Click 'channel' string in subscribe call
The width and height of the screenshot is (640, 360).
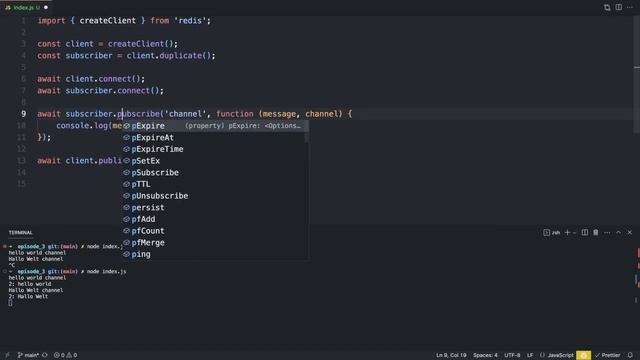185,114
